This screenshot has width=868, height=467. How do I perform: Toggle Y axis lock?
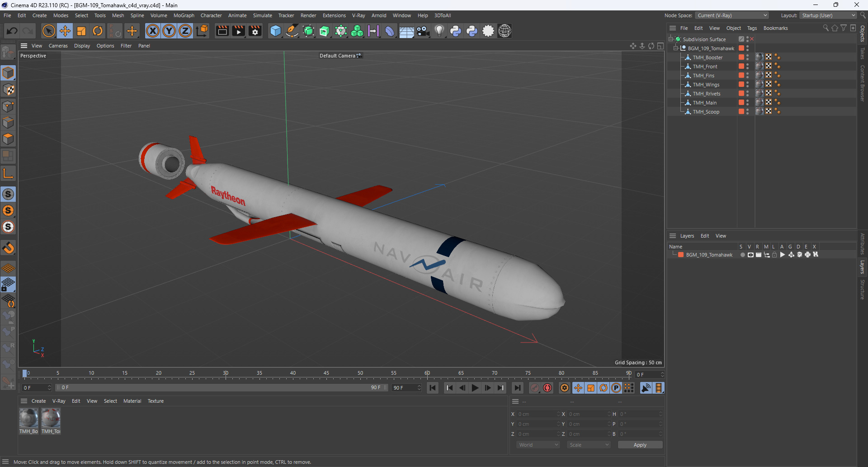click(x=169, y=31)
